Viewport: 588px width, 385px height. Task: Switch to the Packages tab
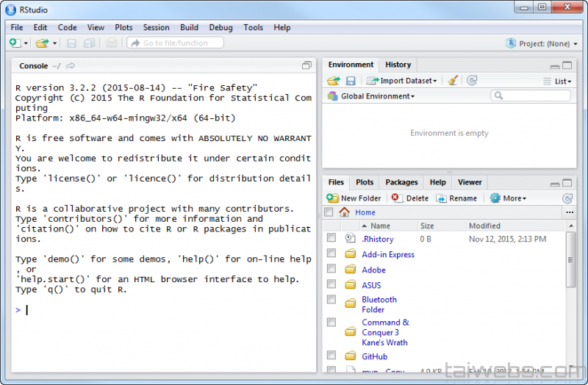tap(401, 182)
